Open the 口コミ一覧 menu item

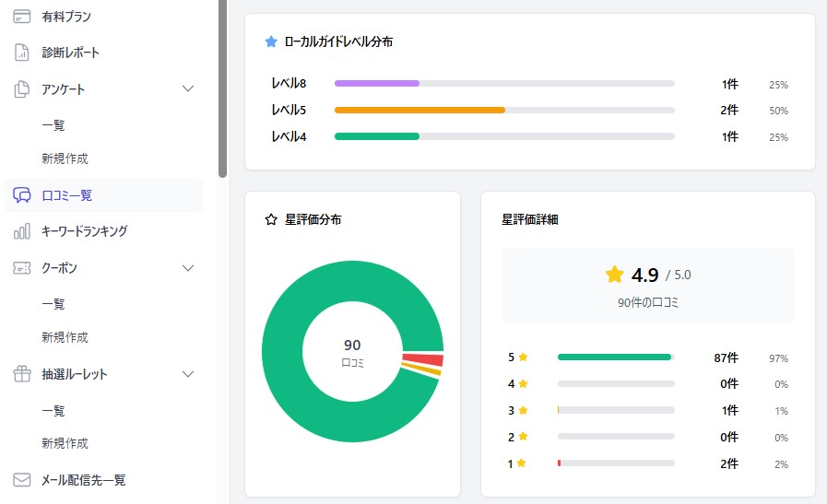(x=66, y=195)
